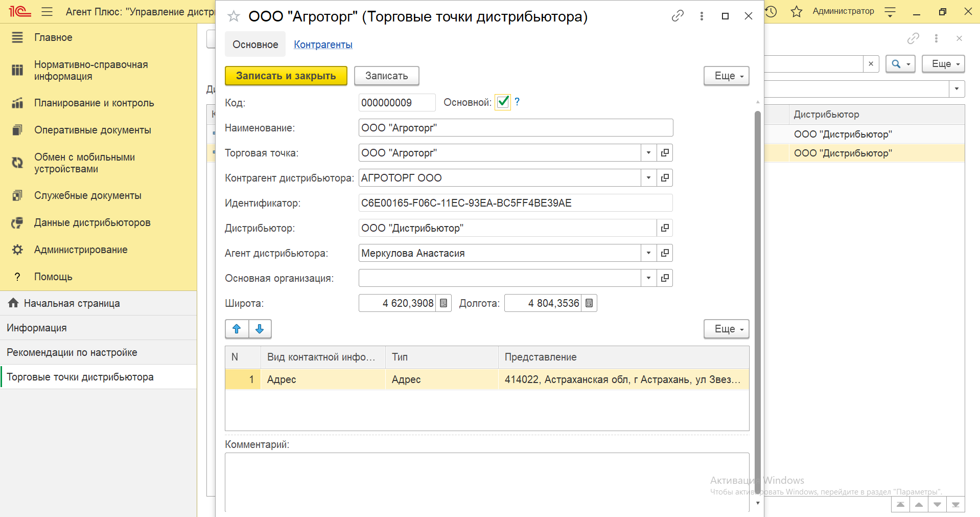
Task: Click the Комментарий text area
Action: click(x=487, y=482)
